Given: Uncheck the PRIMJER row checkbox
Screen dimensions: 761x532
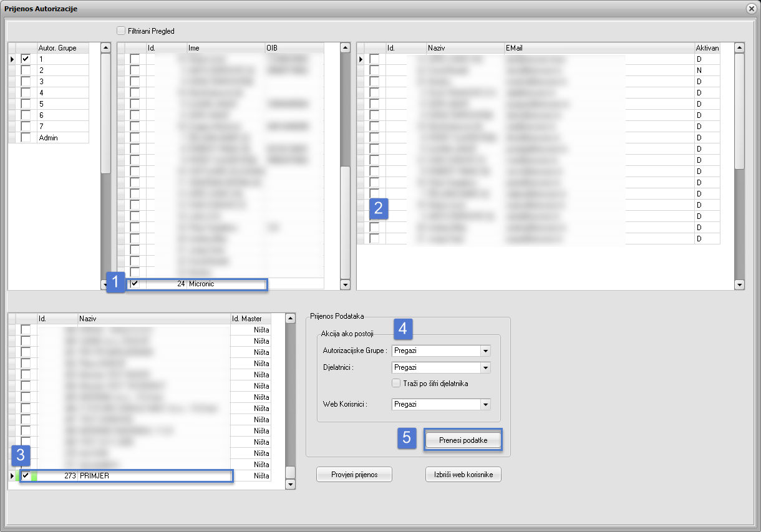Looking at the screenshot, I should [26, 475].
